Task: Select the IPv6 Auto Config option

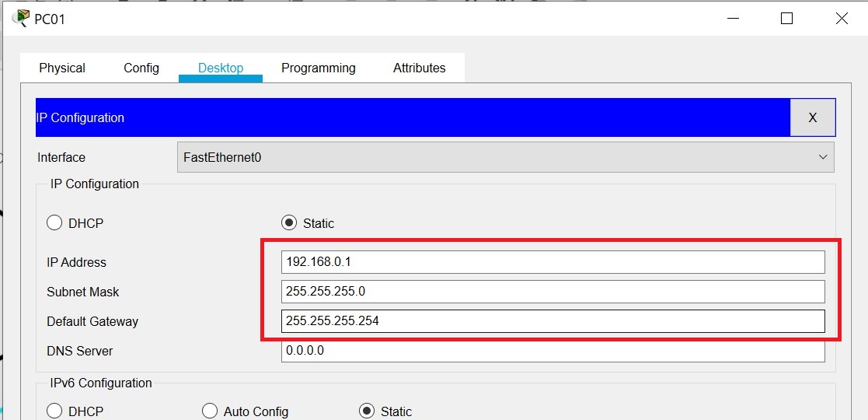Action: coord(210,411)
